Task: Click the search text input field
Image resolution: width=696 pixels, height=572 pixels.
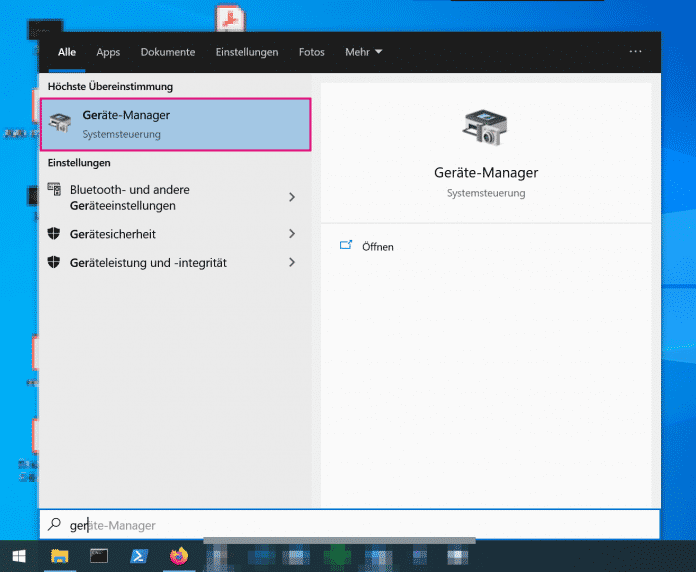Action: pyautogui.click(x=350, y=525)
